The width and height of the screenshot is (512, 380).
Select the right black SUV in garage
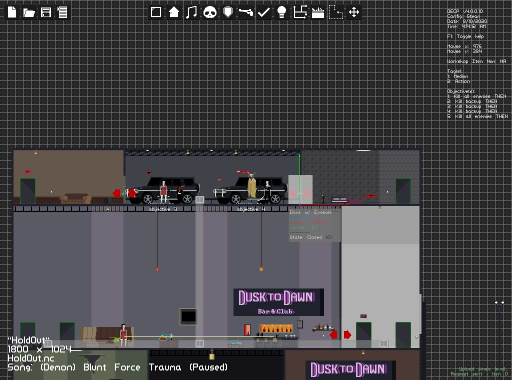click(251, 190)
